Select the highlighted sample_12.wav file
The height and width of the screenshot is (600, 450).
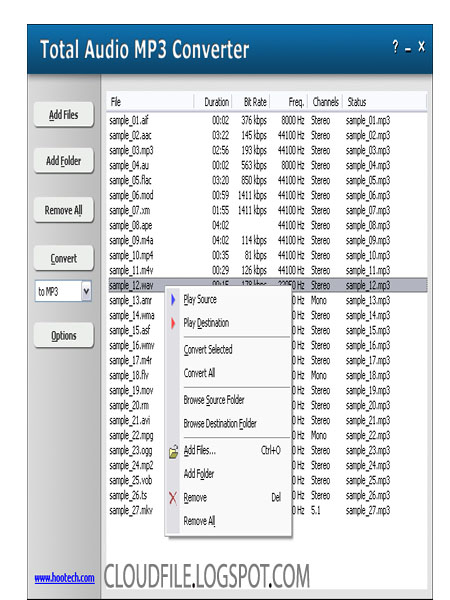pyautogui.click(x=131, y=285)
